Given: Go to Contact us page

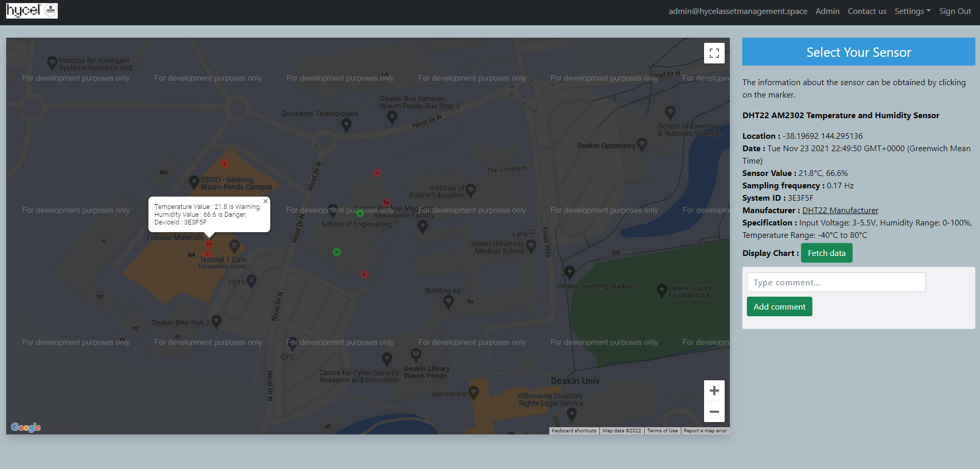Looking at the screenshot, I should pos(867,11).
